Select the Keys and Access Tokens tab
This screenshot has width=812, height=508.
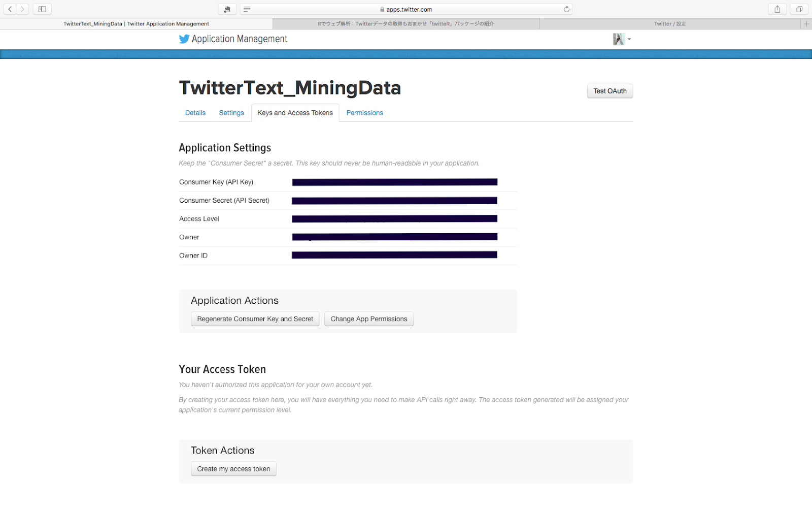[x=295, y=113]
